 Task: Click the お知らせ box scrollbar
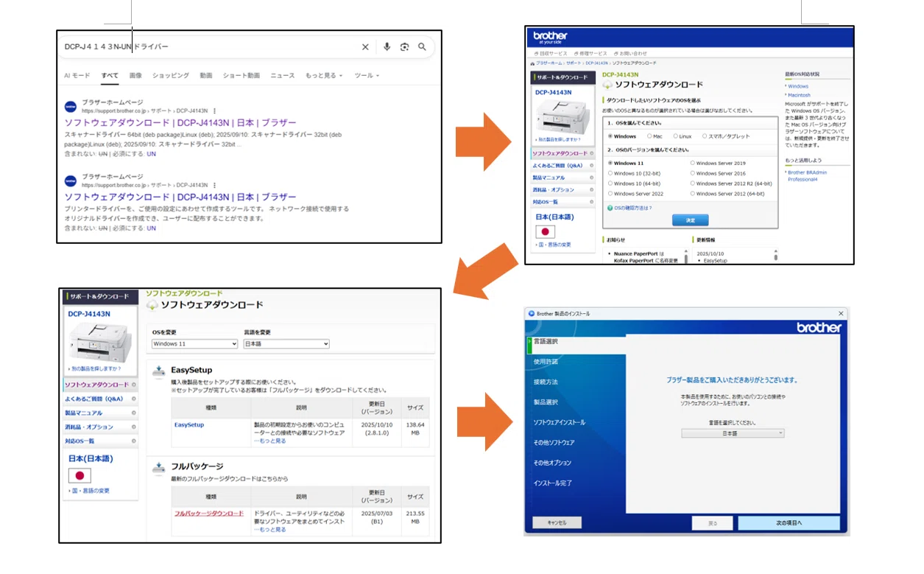click(685, 256)
